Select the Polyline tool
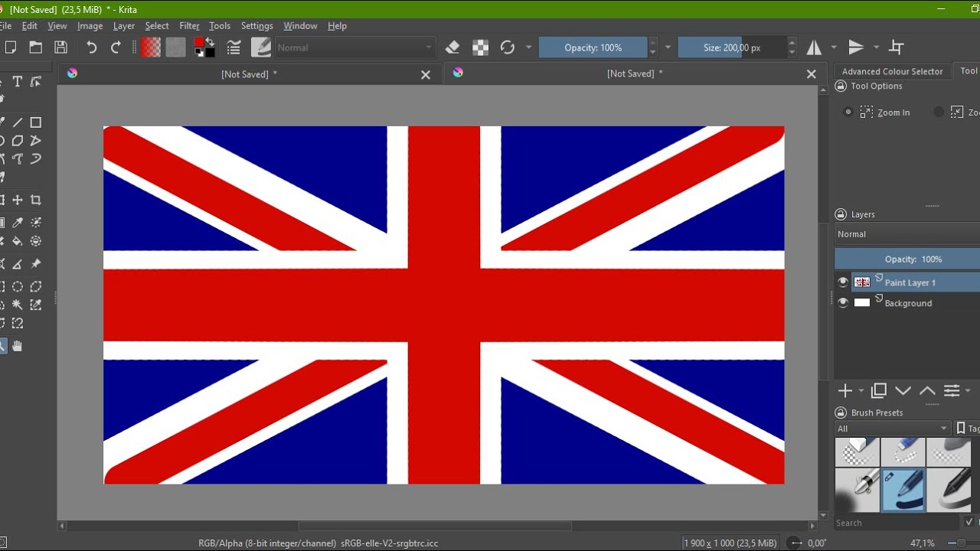The height and width of the screenshot is (551, 980). pos(36,141)
